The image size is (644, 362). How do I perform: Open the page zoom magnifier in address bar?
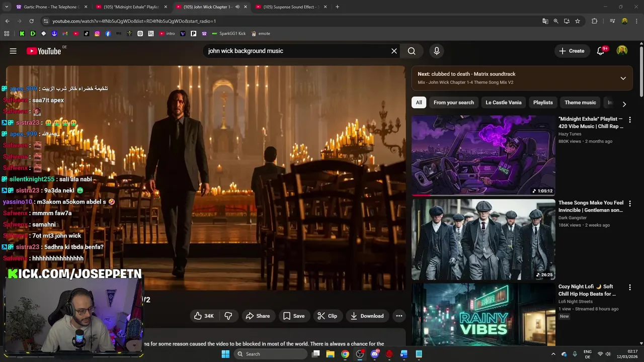pyautogui.click(x=556, y=21)
